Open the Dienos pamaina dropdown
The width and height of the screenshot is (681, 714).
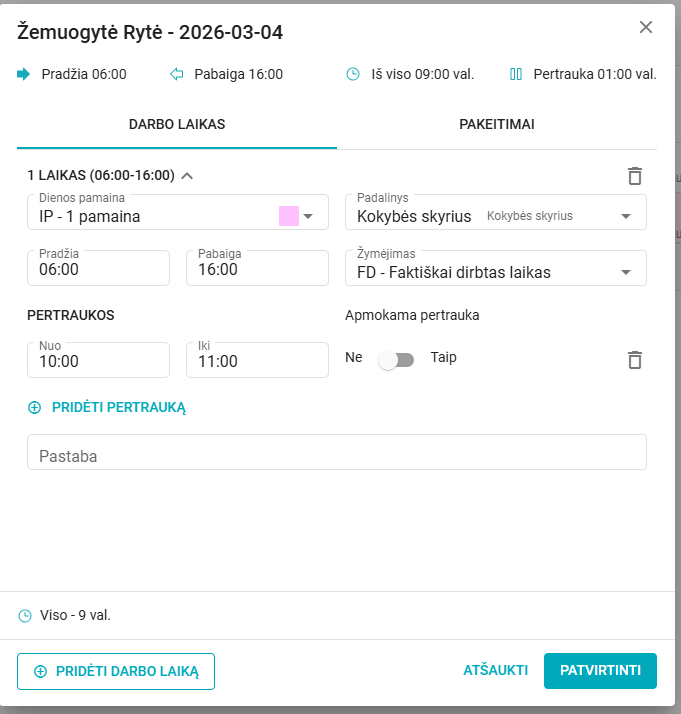[x=308, y=216]
